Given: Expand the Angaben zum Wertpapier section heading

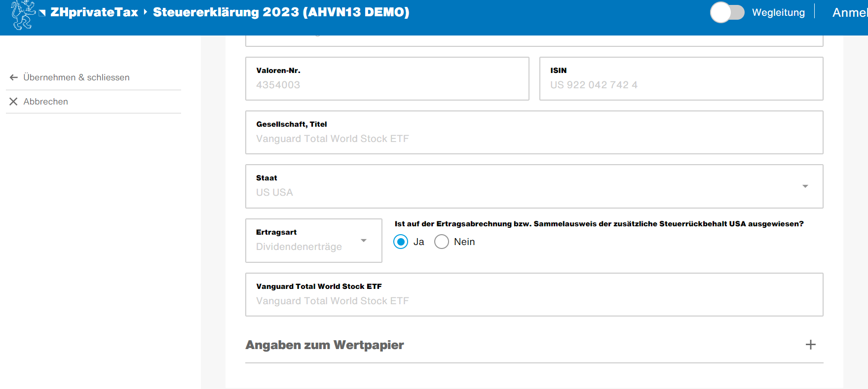Looking at the screenshot, I should 325,345.
